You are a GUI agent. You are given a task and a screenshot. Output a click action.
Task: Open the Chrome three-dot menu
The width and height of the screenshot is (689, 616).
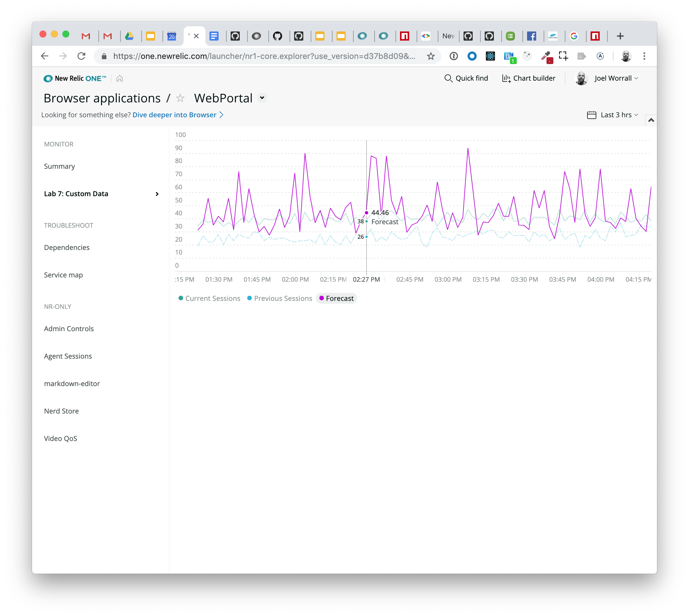[644, 56]
